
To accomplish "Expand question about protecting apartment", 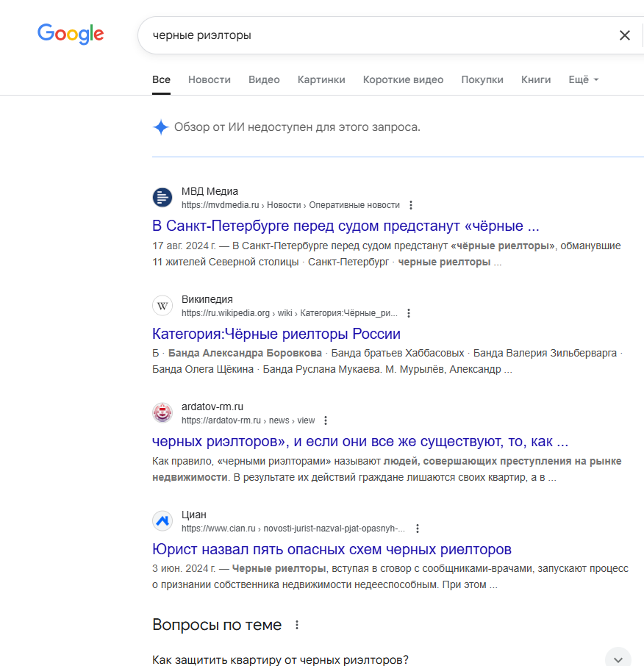I will pos(391,659).
